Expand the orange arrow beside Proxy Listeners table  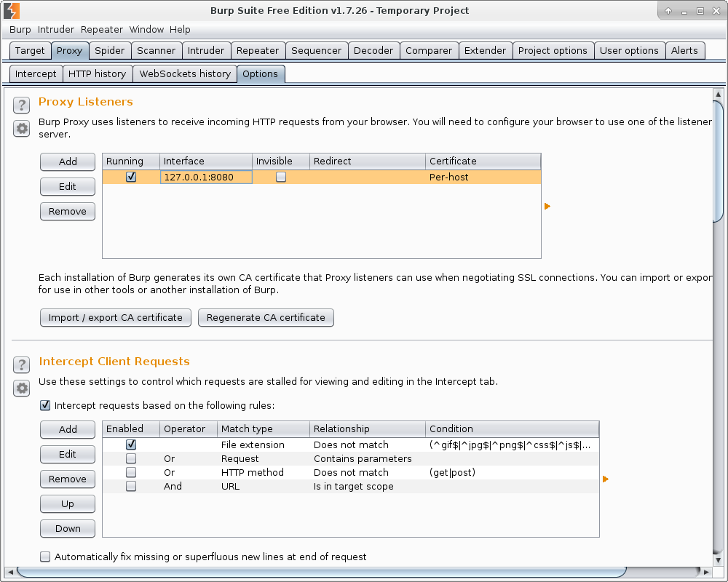coord(547,207)
